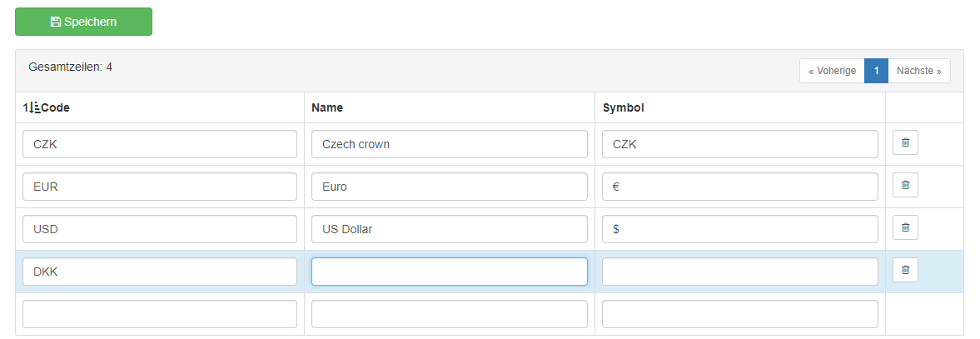
Task: Edit the US Dollar name field
Action: click(450, 229)
